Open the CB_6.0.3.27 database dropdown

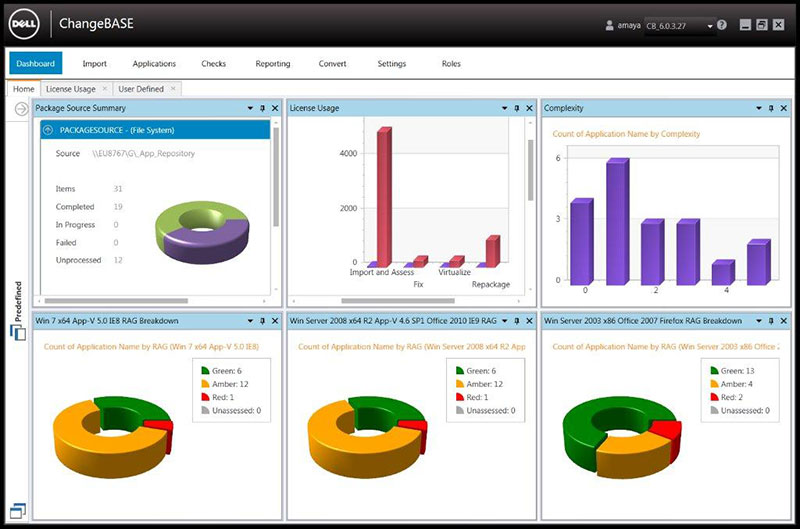(680, 26)
